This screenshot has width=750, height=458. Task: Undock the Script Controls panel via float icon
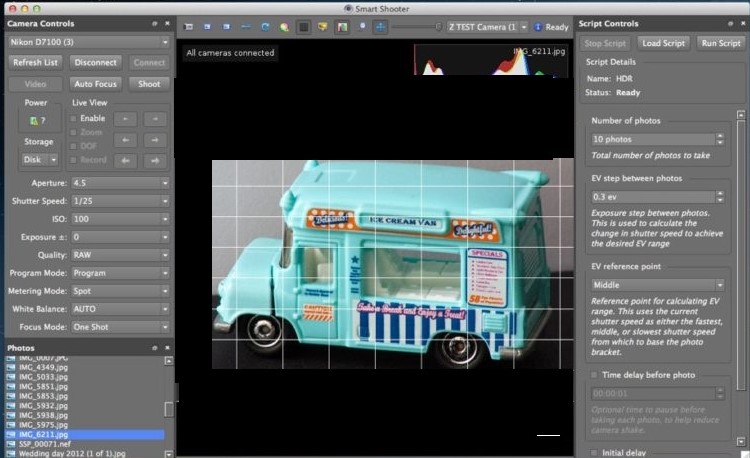(730, 23)
